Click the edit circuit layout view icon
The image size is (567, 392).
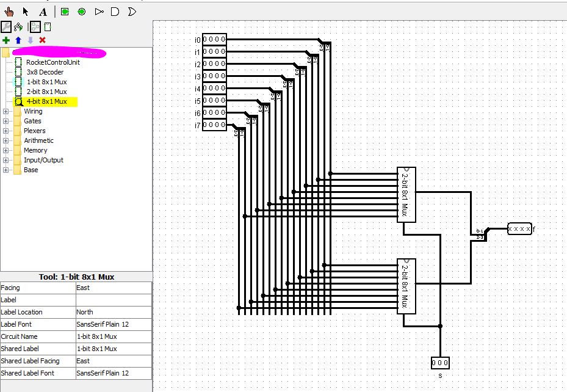35,27
